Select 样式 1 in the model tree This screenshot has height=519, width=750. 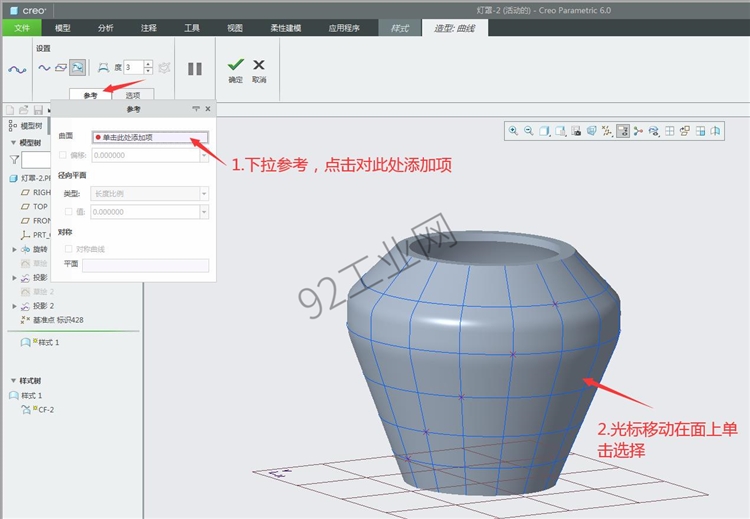pos(40,342)
